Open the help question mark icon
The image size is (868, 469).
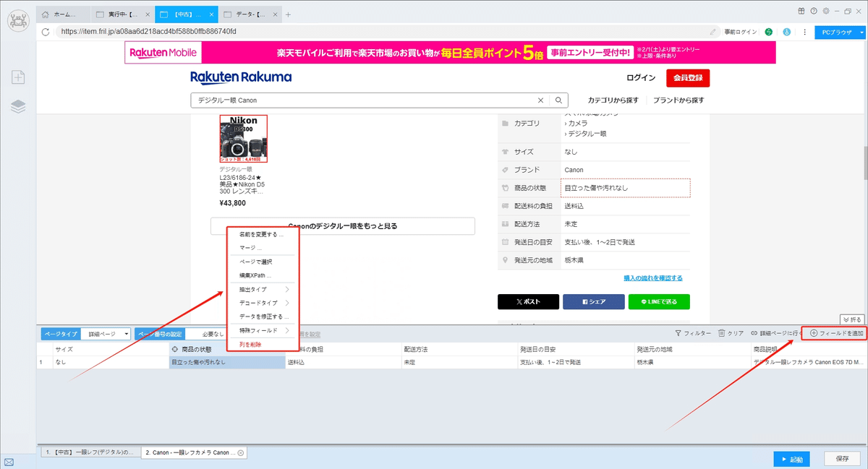[814, 11]
